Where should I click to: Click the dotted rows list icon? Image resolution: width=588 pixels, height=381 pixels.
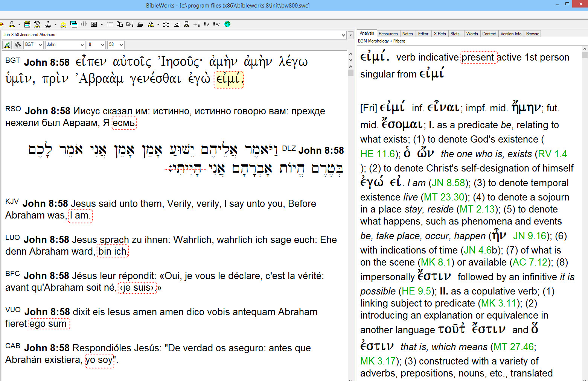110,24
